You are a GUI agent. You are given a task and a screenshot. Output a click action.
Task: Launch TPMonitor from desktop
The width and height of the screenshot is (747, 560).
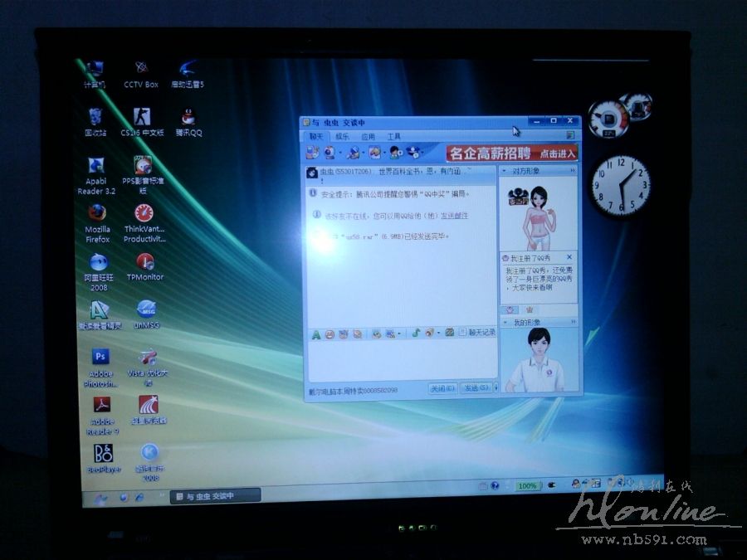pyautogui.click(x=144, y=267)
